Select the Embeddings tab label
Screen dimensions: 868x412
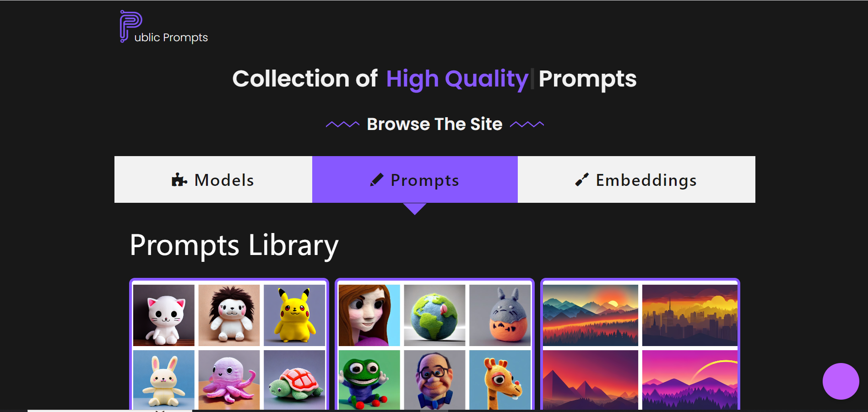tap(646, 180)
